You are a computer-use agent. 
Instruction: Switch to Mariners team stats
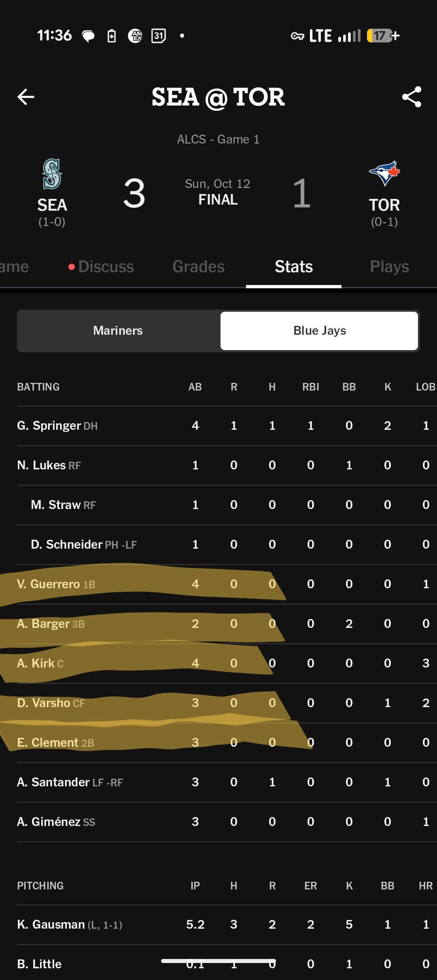click(x=118, y=331)
